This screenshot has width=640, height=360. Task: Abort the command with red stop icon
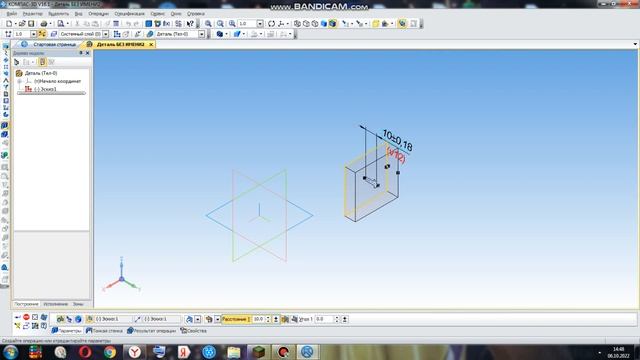tap(27, 317)
